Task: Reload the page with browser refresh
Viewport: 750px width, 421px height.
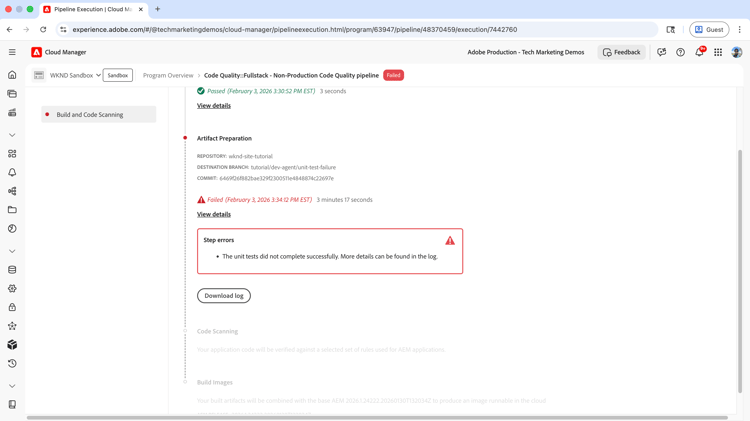Action: point(43,30)
